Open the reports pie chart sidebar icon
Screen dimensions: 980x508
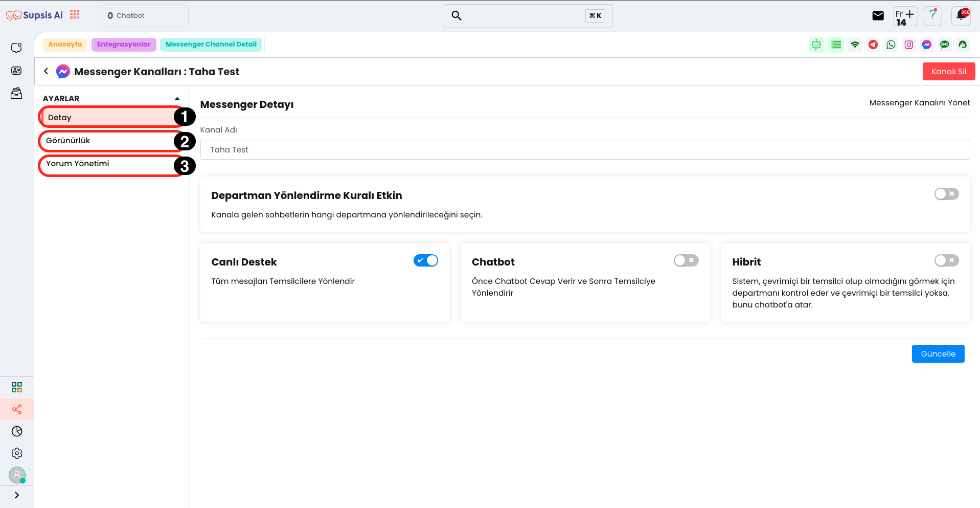(x=17, y=431)
